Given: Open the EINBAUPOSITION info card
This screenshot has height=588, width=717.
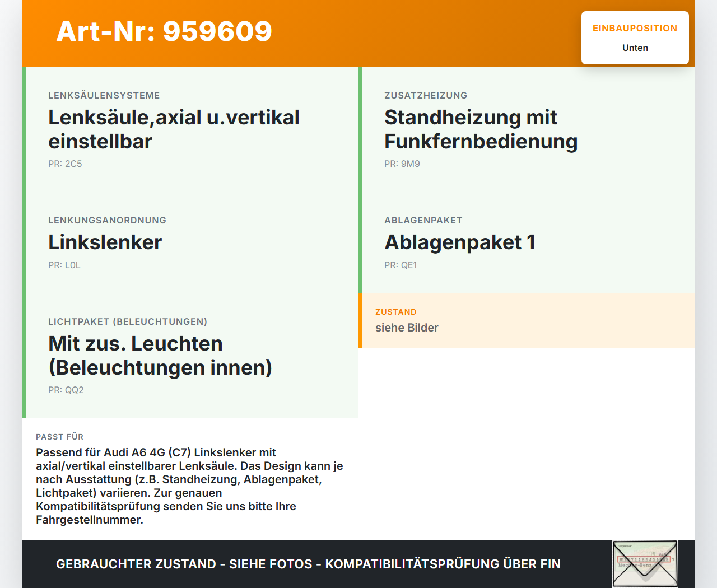Looking at the screenshot, I should coord(635,38).
